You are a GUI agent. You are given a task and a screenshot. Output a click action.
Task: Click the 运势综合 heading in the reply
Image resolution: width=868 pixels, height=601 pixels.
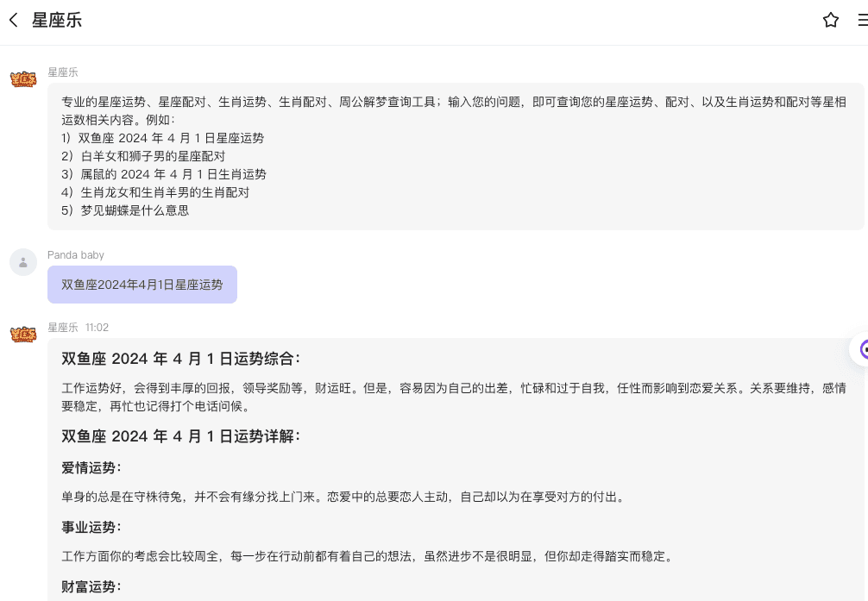(180, 359)
